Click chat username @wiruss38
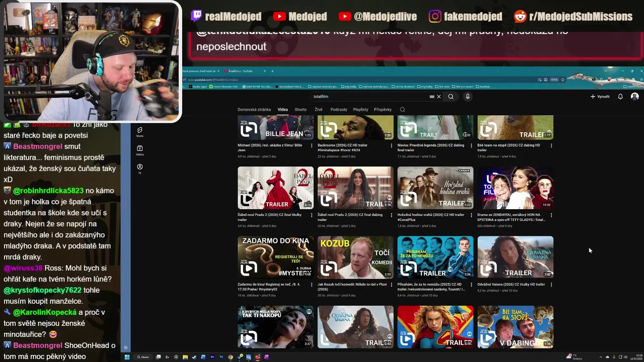Image resolution: width=644 pixels, height=362 pixels. (23, 268)
